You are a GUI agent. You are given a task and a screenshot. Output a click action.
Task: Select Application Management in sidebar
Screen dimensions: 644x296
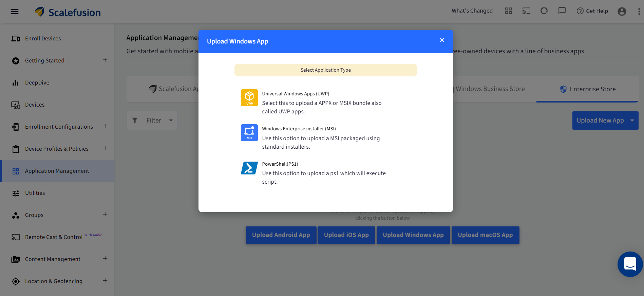pyautogui.click(x=57, y=171)
